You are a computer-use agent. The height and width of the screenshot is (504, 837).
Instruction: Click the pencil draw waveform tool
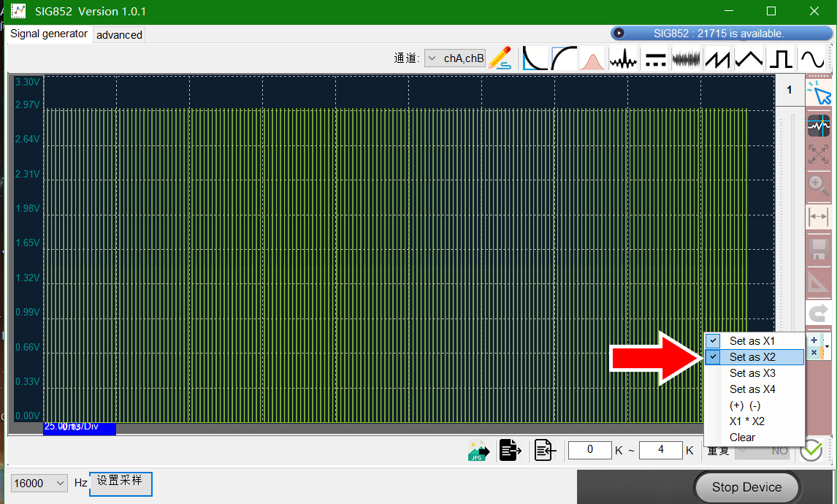[500, 58]
